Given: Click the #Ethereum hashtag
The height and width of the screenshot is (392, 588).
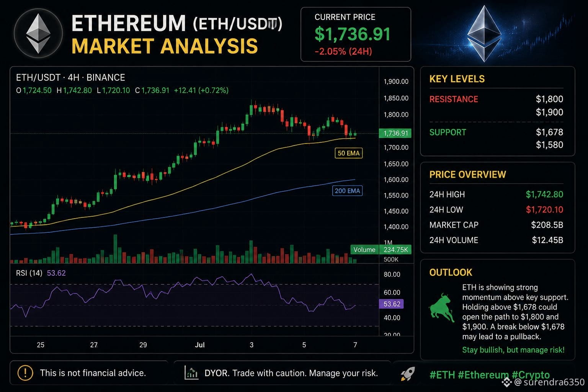Looking at the screenshot, I should 483,375.
